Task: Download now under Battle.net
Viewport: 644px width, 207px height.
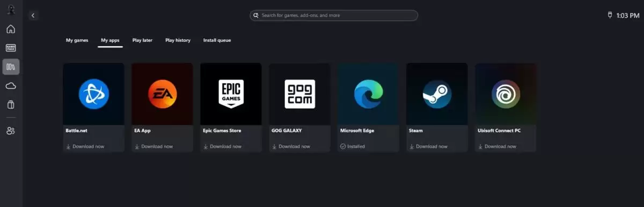Action: [x=85, y=146]
